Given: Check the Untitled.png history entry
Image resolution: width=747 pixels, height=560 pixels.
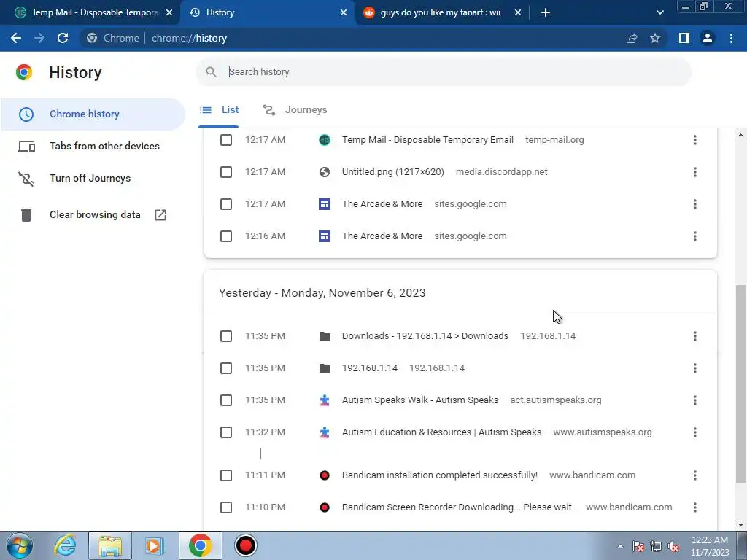Looking at the screenshot, I should point(226,172).
